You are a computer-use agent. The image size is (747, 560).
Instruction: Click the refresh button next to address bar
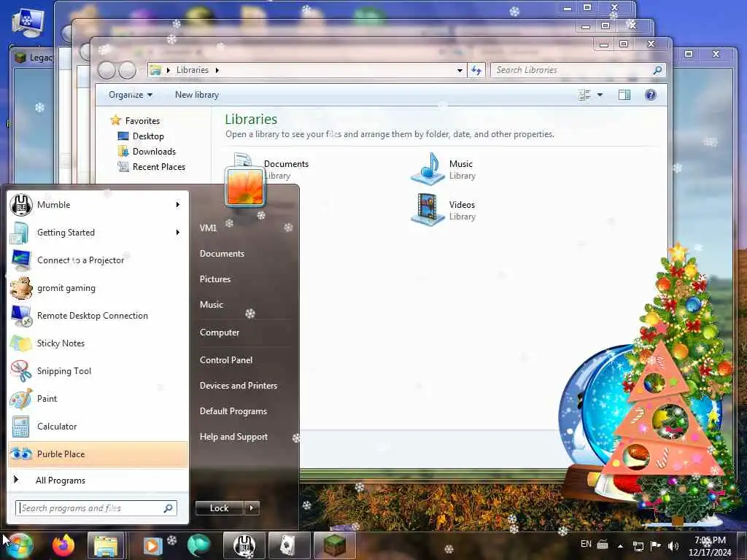476,70
